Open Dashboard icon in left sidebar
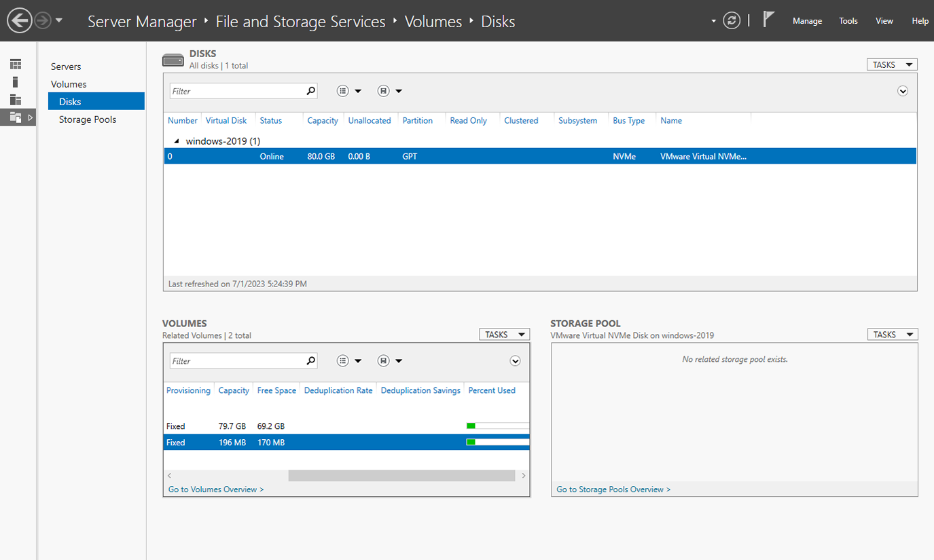This screenshot has height=560, width=934. 16,64
